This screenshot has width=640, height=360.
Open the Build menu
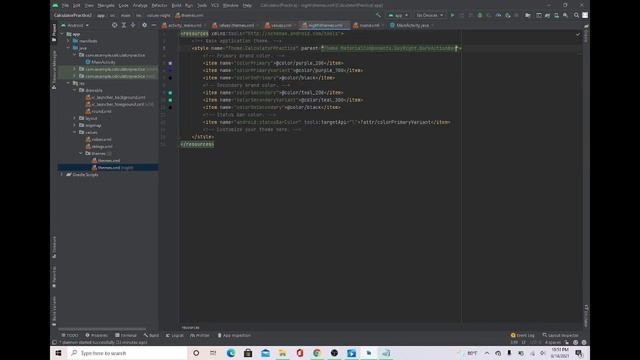(176, 5)
